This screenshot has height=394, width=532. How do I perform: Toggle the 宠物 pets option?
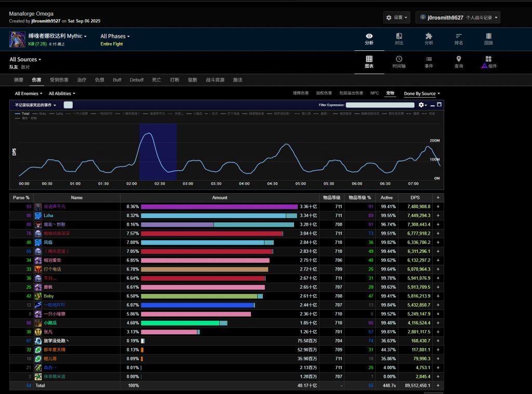tap(390, 93)
